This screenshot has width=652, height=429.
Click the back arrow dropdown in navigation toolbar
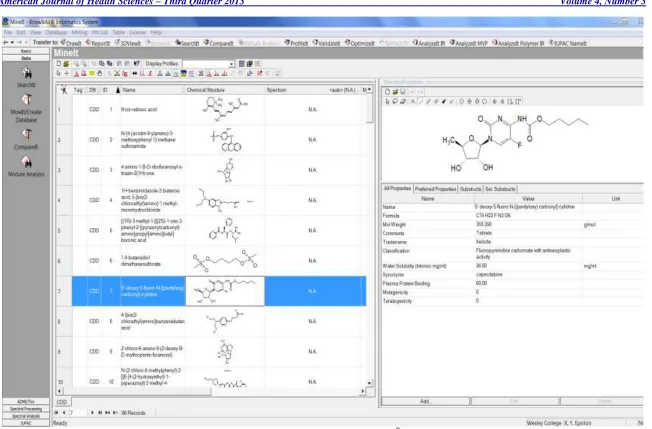tap(12, 42)
